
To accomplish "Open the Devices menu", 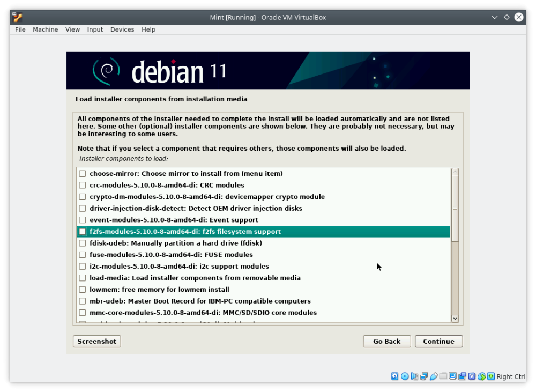I will click(x=122, y=29).
